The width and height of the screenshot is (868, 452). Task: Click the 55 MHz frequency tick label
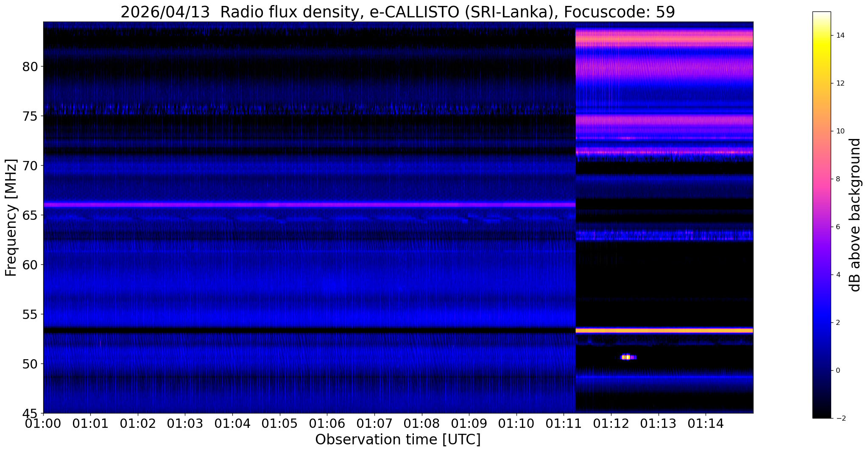point(30,314)
